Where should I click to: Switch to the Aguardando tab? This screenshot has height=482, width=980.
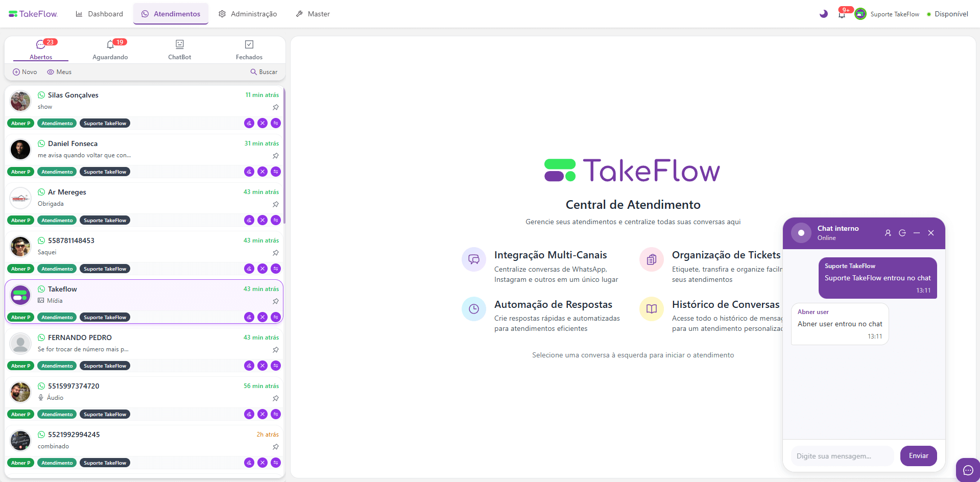[x=110, y=50]
